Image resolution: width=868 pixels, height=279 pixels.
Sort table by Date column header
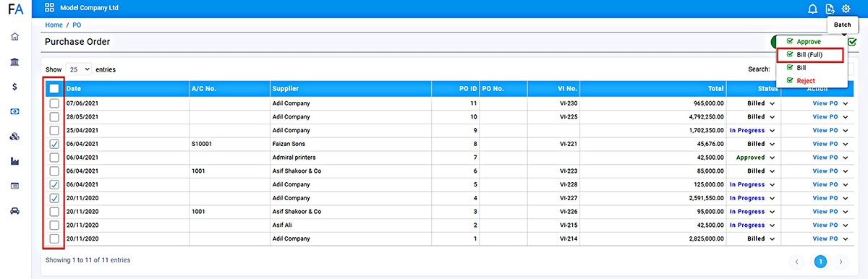pyautogui.click(x=127, y=89)
